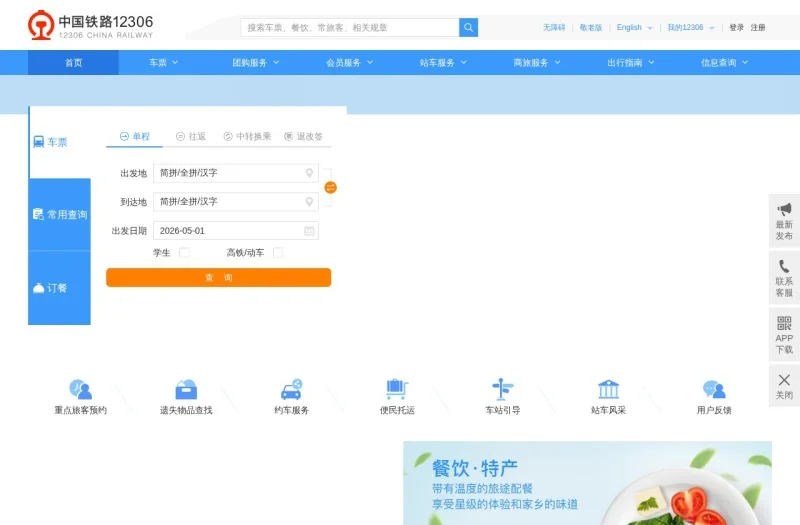The width and height of the screenshot is (800, 525).
Task: Focus the top site search field
Action: (350, 28)
